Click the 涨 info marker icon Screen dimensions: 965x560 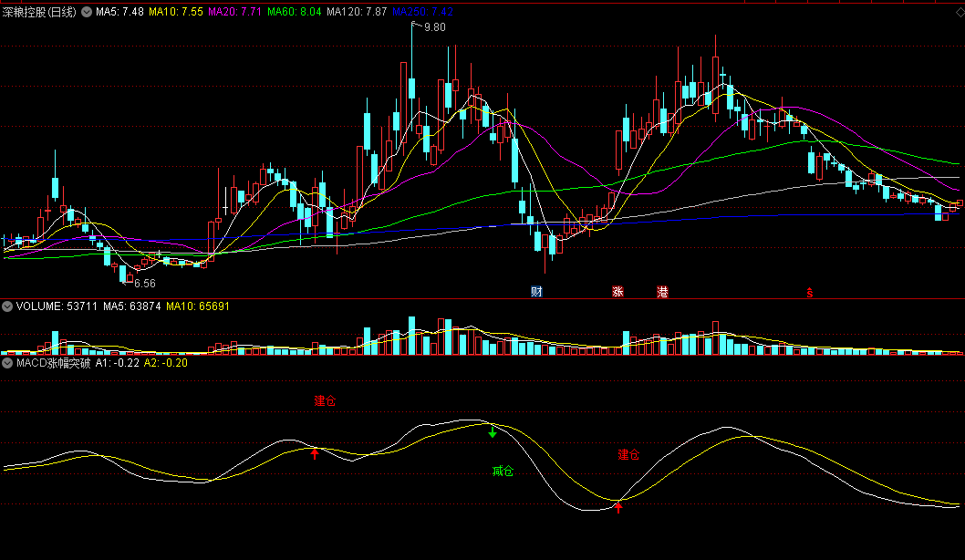tap(617, 292)
